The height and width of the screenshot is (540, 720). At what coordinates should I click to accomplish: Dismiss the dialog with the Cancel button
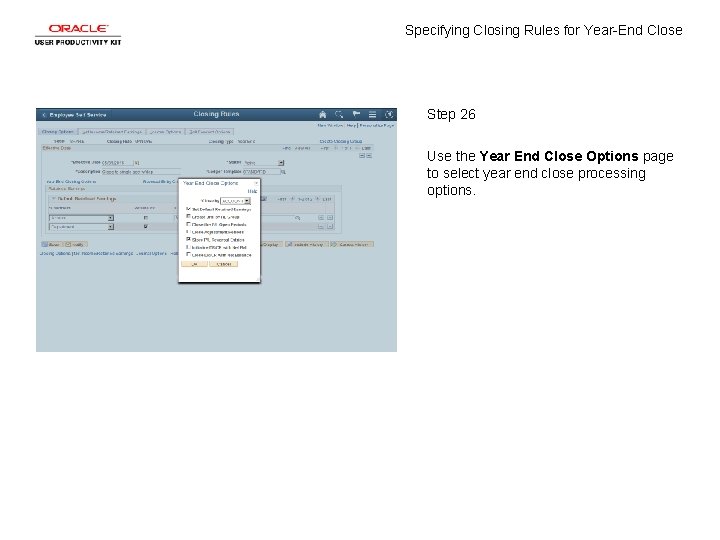click(224, 264)
